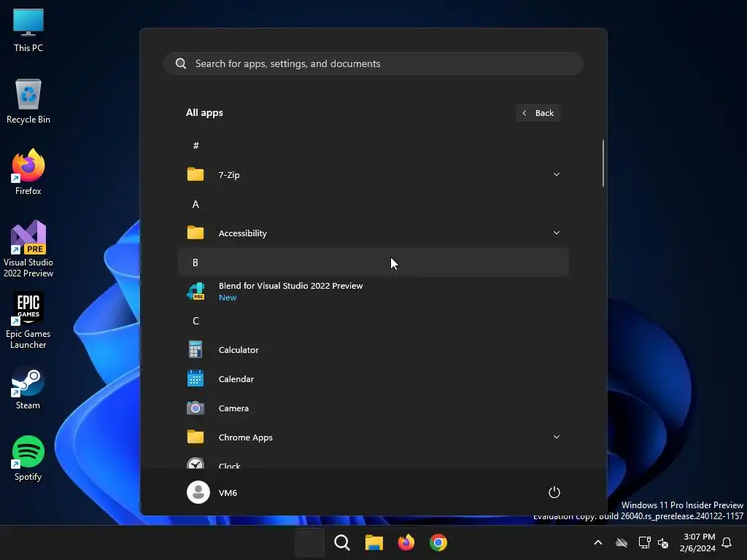
Task: Open the clock showing 3:07 PM
Action: (698, 542)
